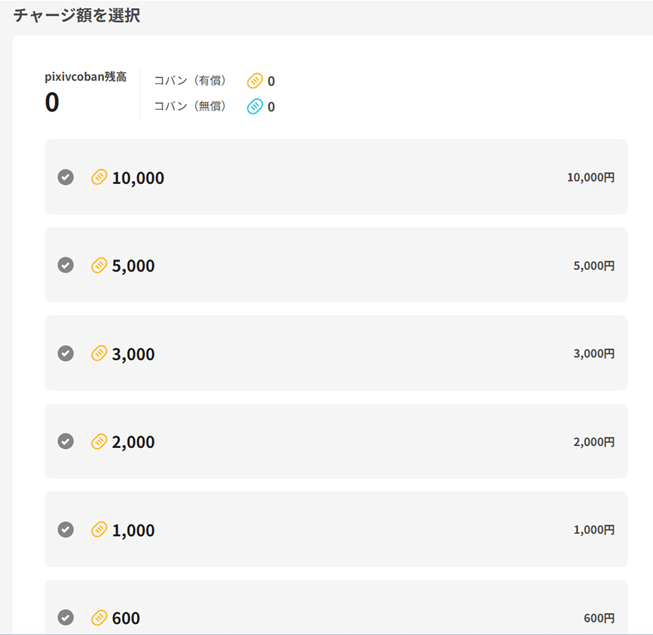Screen dimensions: 653x635
Task: Choose the 5,000円 price label
Action: coord(594,266)
